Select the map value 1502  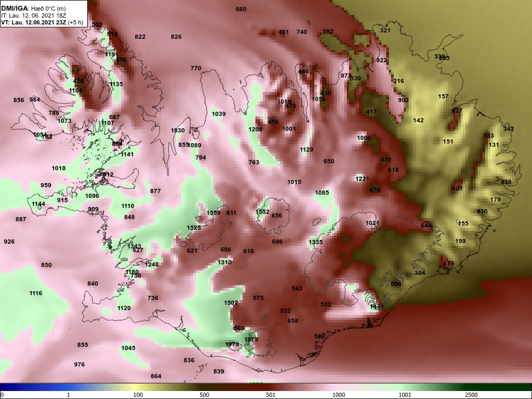(x=231, y=303)
